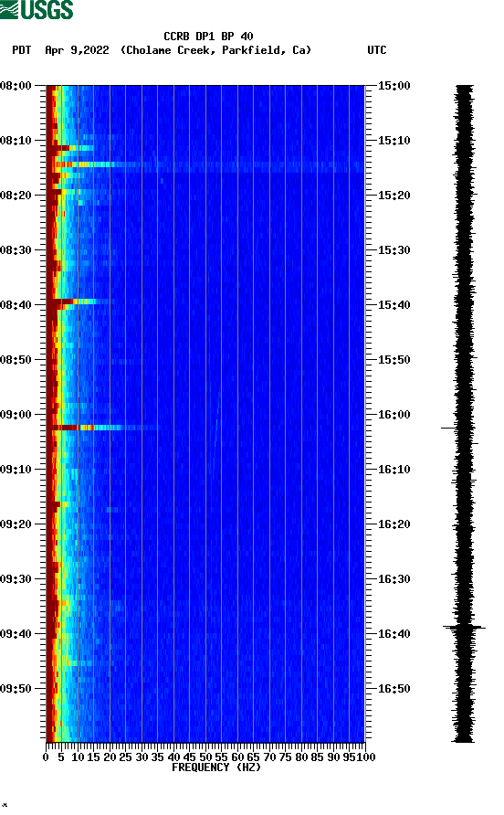Click the 15:40 UTC time label
The image size is (504, 815).
(394, 304)
